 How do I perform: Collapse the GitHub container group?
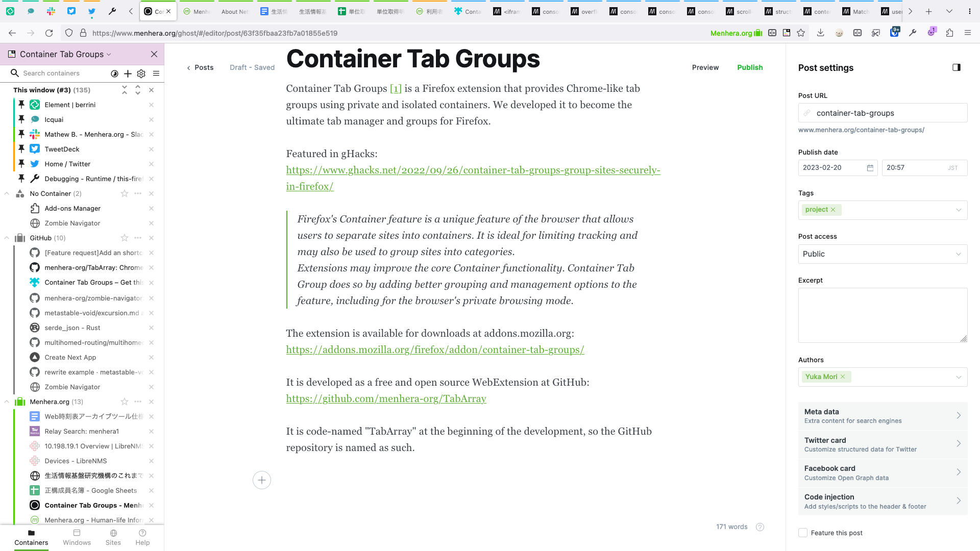click(7, 238)
